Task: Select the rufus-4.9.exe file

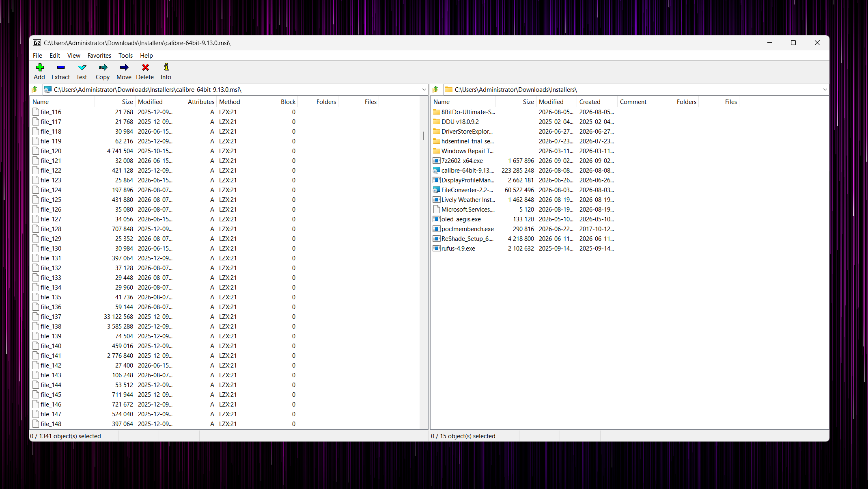Action: click(x=458, y=249)
